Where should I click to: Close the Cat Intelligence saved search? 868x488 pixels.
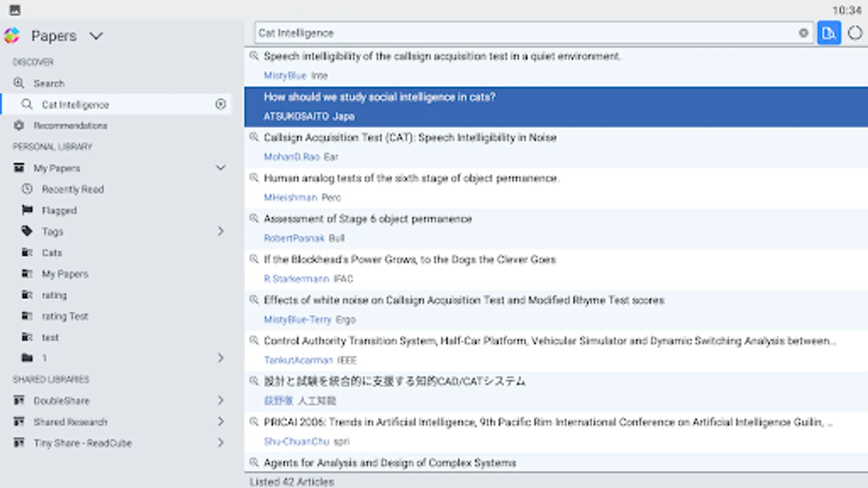point(220,104)
